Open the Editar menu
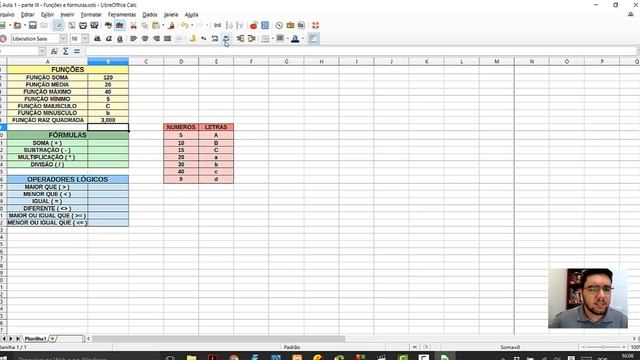 pyautogui.click(x=28, y=15)
